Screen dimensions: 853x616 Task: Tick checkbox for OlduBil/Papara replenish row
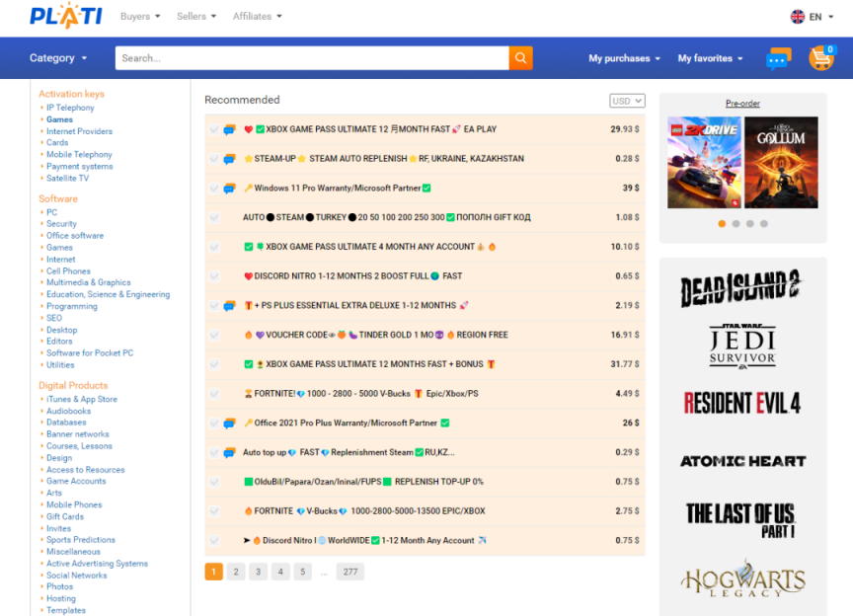point(214,482)
